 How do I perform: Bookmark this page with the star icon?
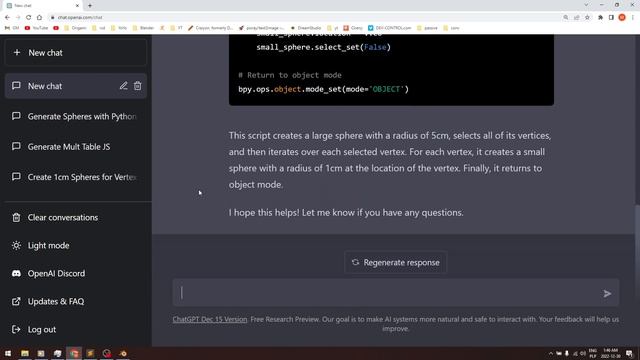pos(587,18)
